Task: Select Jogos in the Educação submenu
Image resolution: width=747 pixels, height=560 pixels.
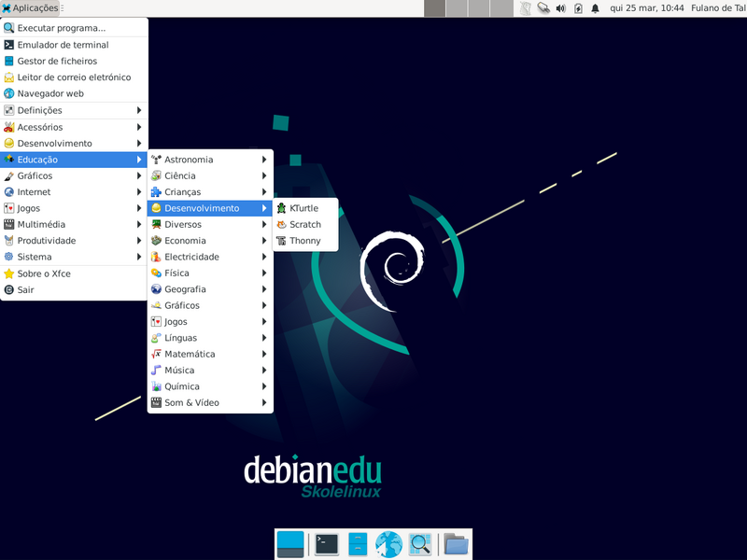Action: click(x=210, y=321)
